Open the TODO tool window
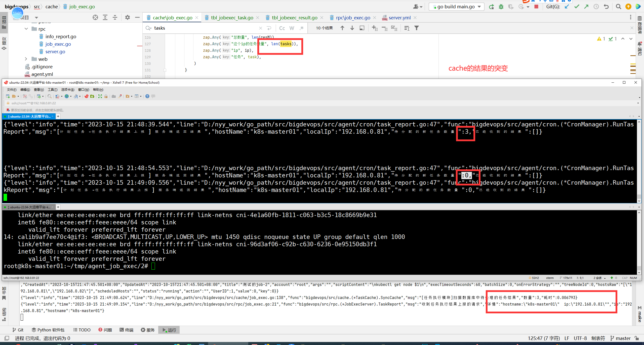 pos(82,330)
